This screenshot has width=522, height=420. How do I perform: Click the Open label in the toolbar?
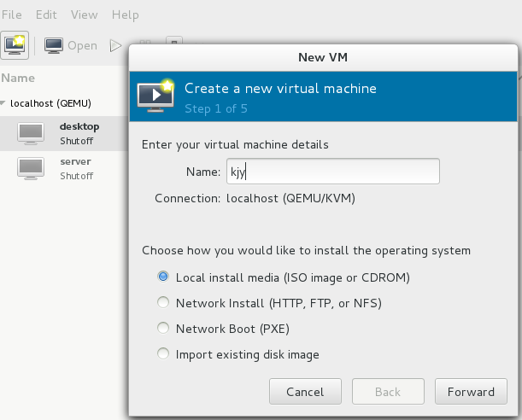pyautogui.click(x=83, y=45)
